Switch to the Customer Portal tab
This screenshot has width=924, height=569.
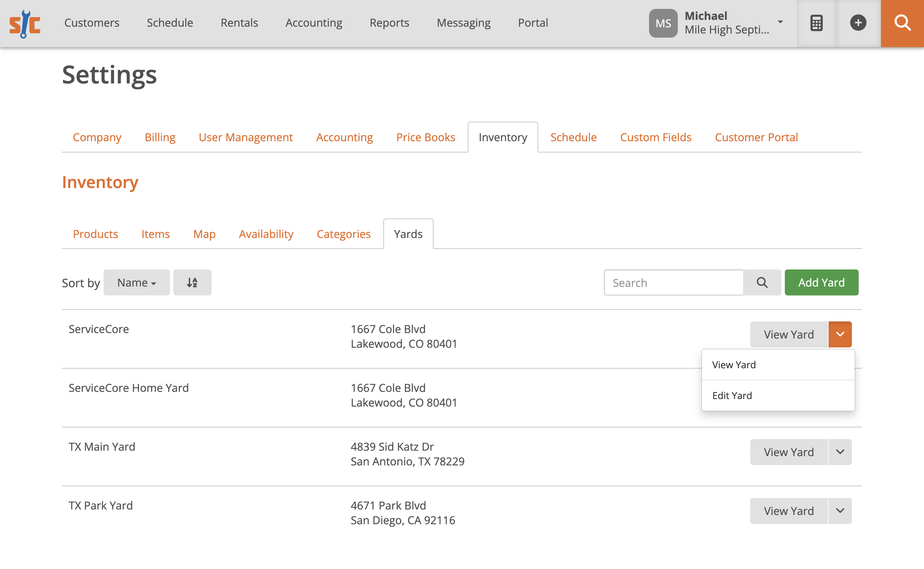(756, 137)
